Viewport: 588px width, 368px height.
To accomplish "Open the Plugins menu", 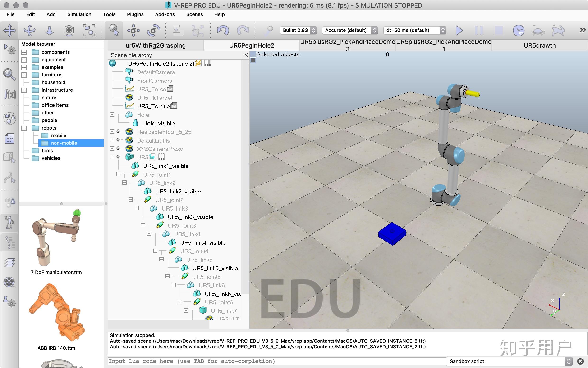I will pyautogui.click(x=135, y=14).
